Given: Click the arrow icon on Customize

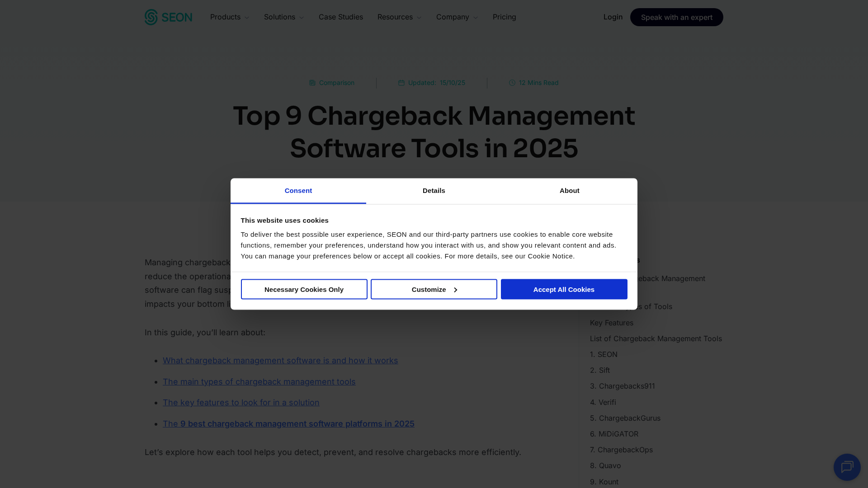Looking at the screenshot, I should tap(455, 290).
